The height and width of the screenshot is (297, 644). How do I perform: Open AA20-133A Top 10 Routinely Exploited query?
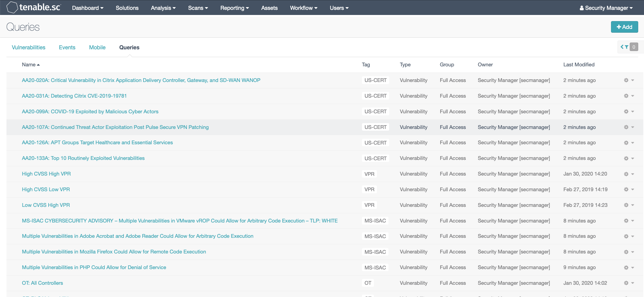[x=83, y=158]
